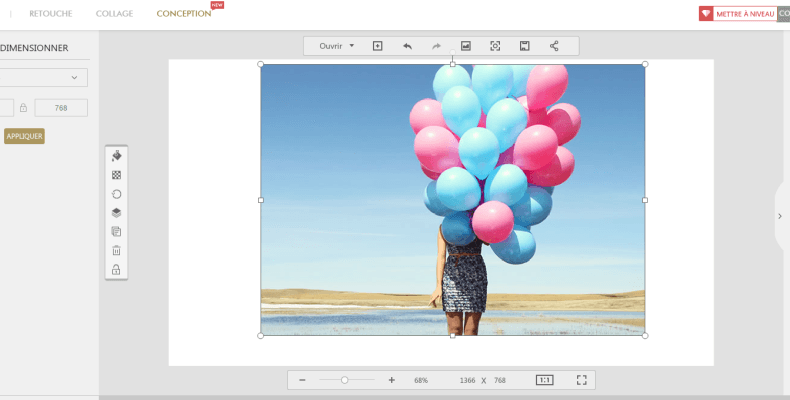Click the transparency checkerboard icon
Screen dimensions: 790x400
pyautogui.click(x=116, y=175)
